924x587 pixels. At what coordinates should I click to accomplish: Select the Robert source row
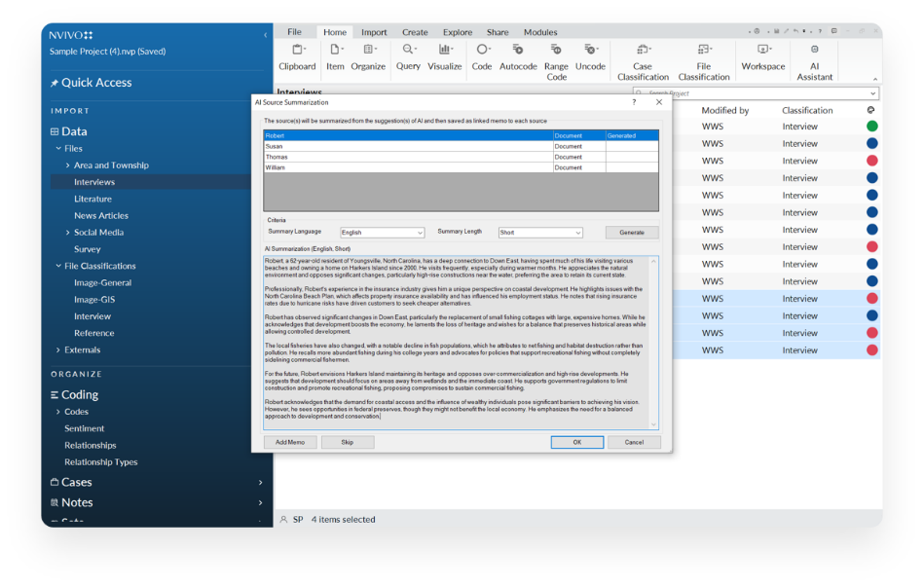click(x=461, y=135)
